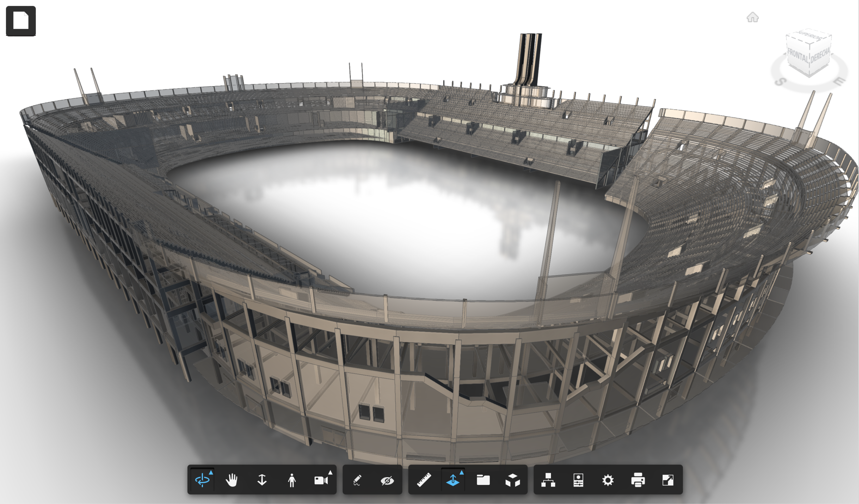Image resolution: width=859 pixels, height=504 pixels.
Task: Select the camera interactions tool
Action: click(321, 481)
